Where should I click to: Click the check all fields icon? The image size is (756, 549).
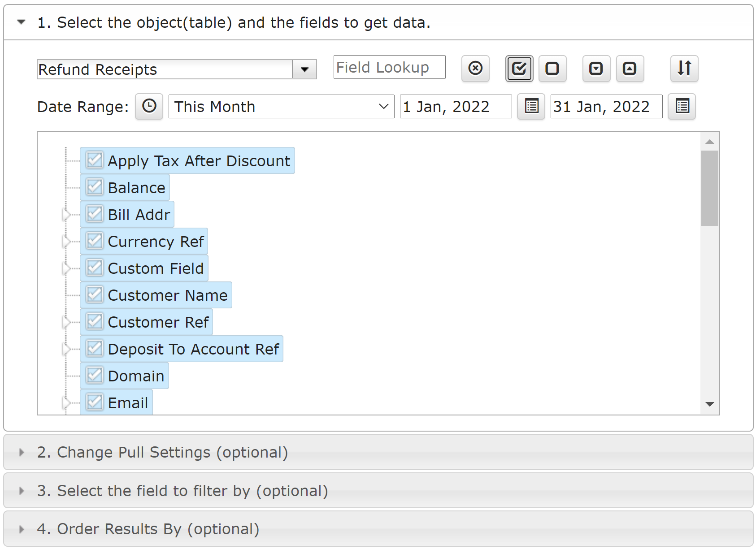pos(519,69)
